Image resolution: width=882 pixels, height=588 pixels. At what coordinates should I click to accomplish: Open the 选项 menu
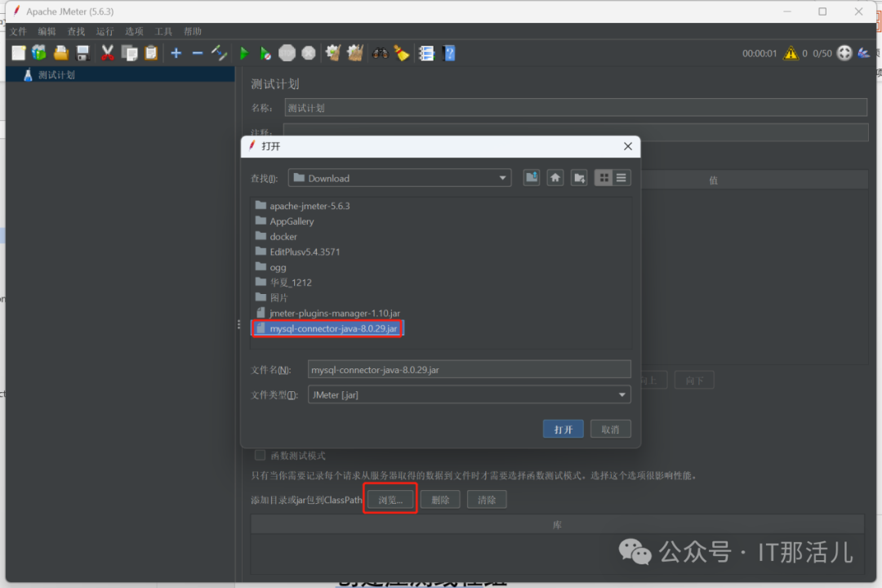[x=135, y=32]
